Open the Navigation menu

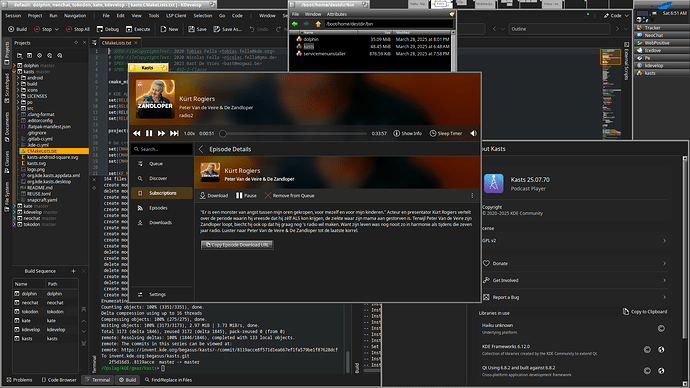pyautogui.click(x=75, y=15)
